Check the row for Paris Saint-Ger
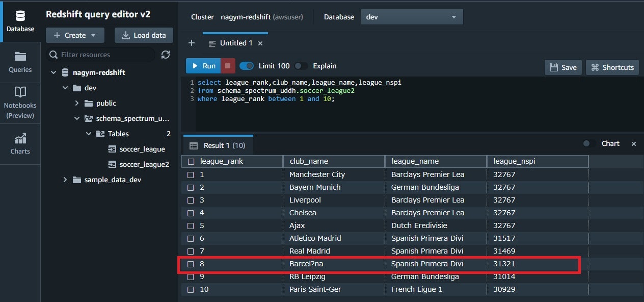 (191, 289)
